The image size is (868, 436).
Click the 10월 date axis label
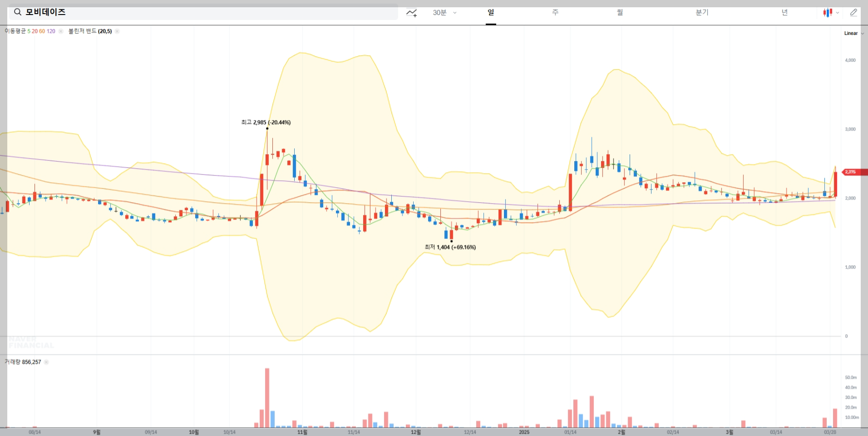pyautogui.click(x=194, y=432)
